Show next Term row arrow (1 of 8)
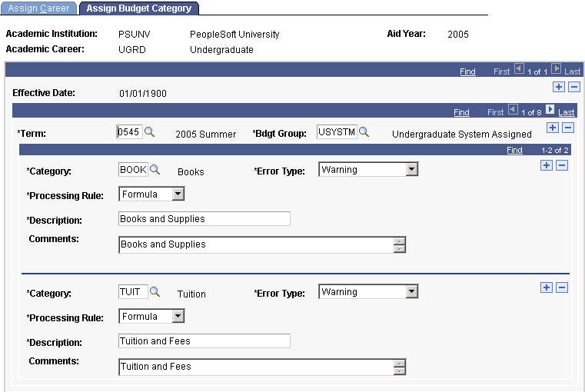This screenshot has width=585, height=392. (550, 109)
